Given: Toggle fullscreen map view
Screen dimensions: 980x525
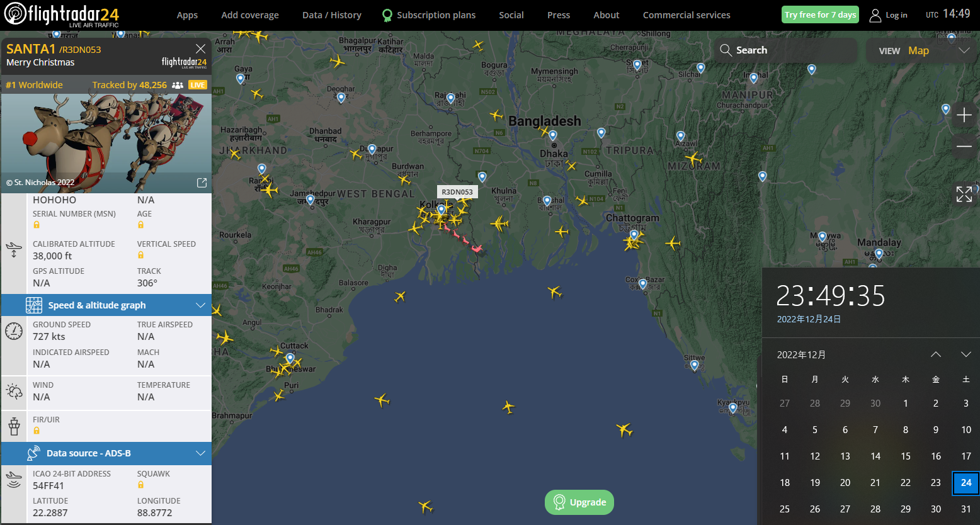Looking at the screenshot, I should (x=964, y=194).
